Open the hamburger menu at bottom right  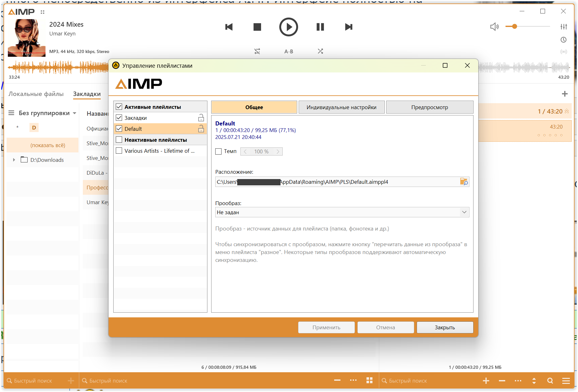click(566, 381)
